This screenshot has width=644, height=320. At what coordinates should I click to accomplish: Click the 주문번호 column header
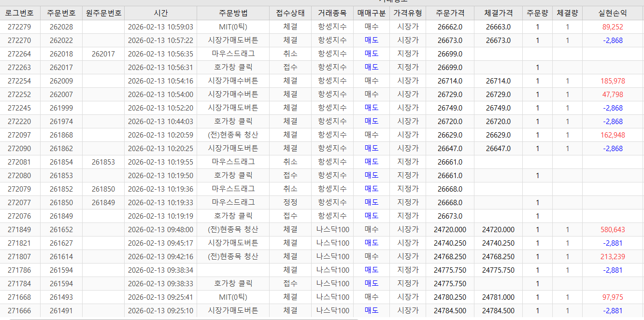coord(61,13)
